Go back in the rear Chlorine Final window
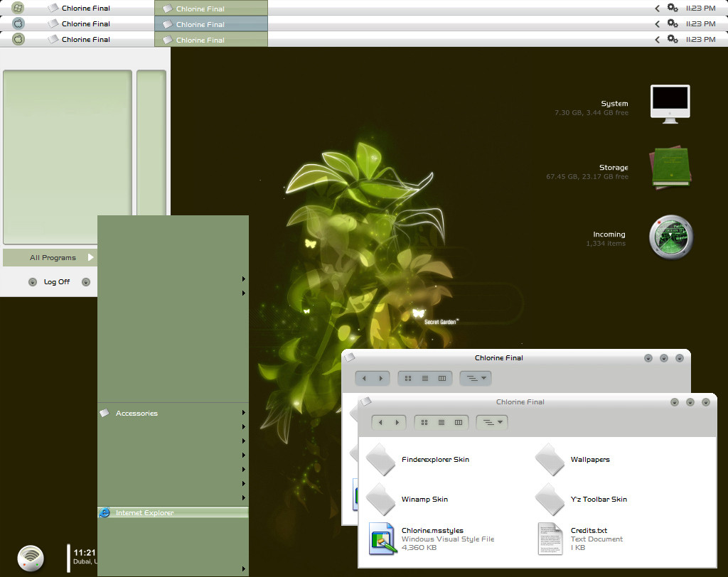 click(364, 378)
